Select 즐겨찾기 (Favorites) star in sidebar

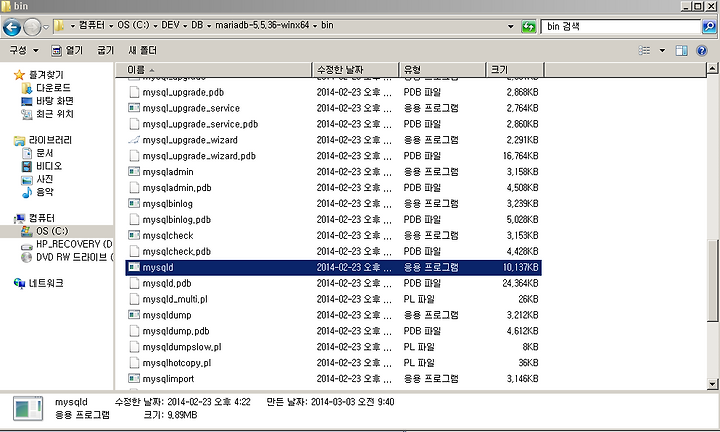19,75
